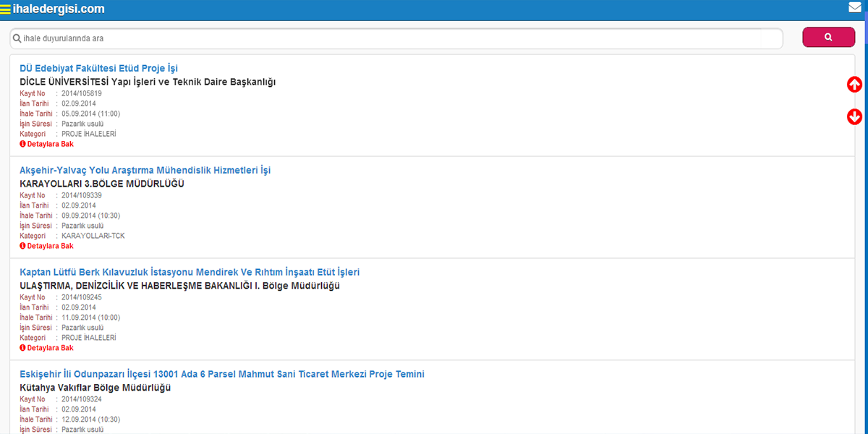Open Akşehir-Yalvaç Yolu Araştırma tender link
This screenshot has height=434, width=868.
(145, 171)
